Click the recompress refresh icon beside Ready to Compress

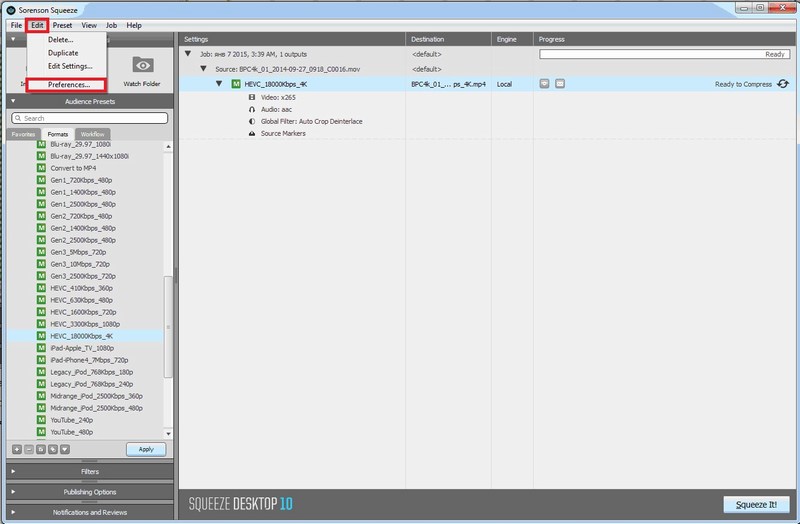click(783, 84)
